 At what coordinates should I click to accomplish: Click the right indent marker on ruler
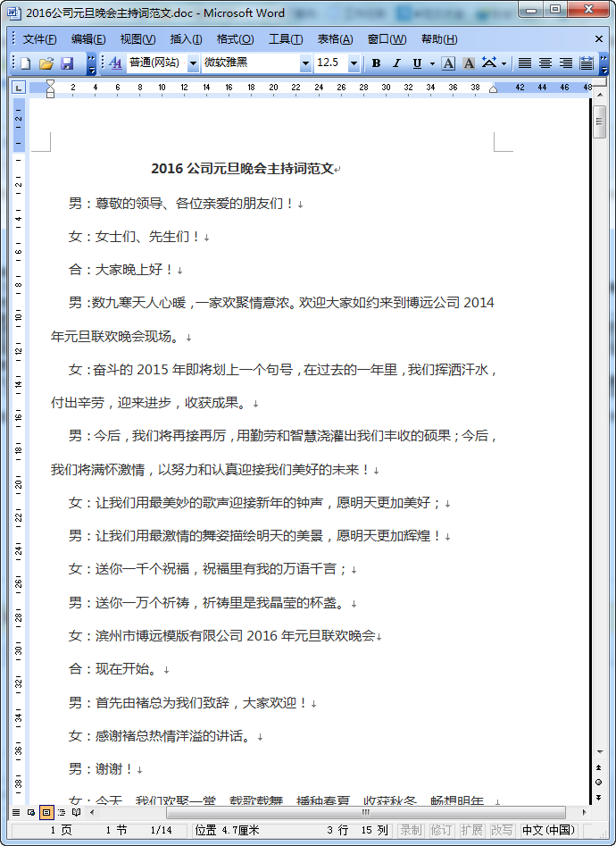[493, 89]
